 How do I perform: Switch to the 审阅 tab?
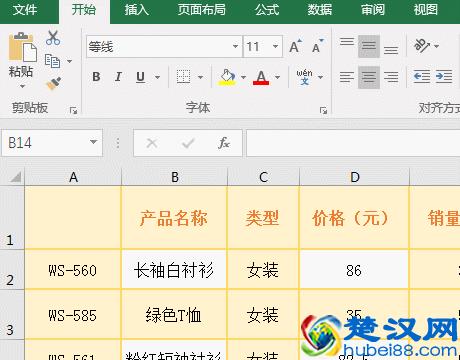click(373, 9)
